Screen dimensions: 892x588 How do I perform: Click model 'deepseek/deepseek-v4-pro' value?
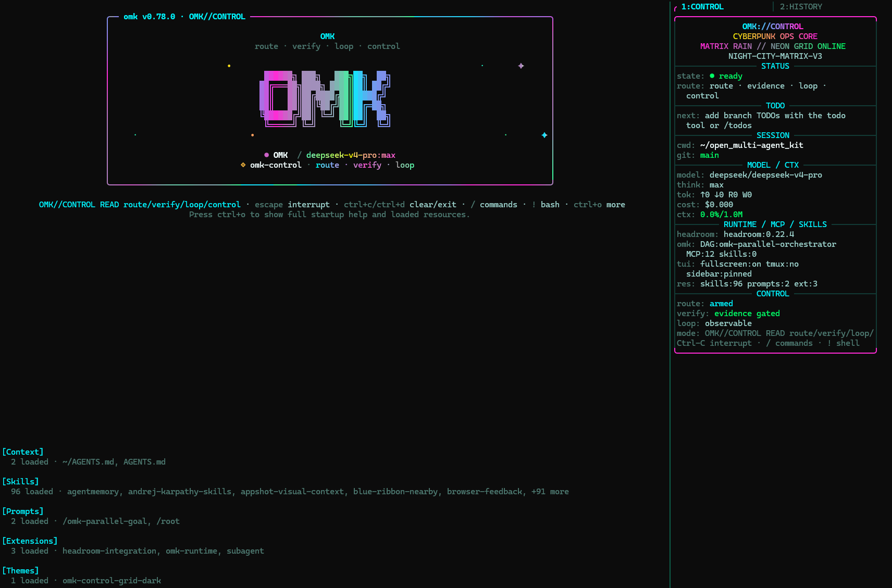[766, 175]
